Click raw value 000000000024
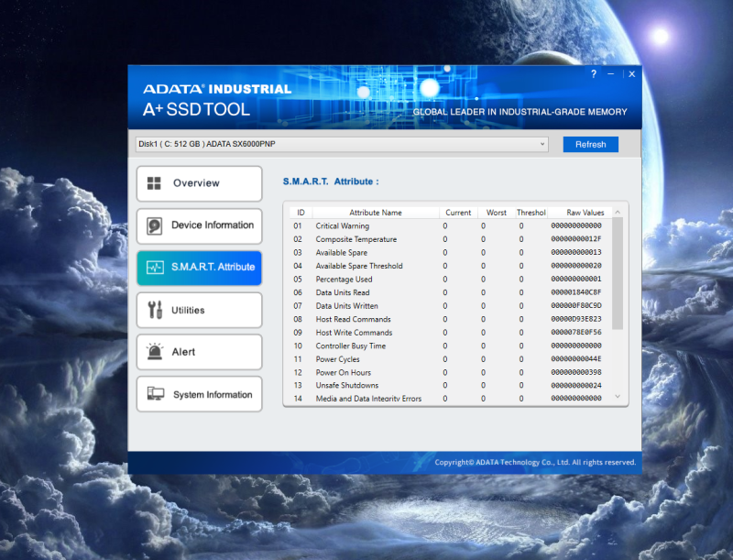Viewport: 733px width, 560px height. pos(576,386)
